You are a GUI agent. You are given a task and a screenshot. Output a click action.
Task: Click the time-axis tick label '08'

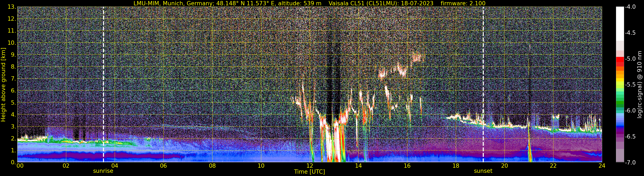coord(212,166)
